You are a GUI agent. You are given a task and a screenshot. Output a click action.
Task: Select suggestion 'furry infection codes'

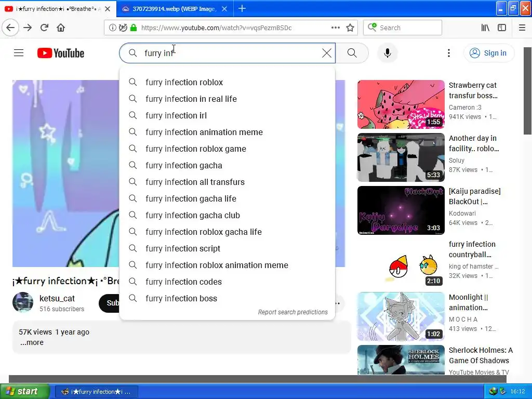tap(227, 282)
